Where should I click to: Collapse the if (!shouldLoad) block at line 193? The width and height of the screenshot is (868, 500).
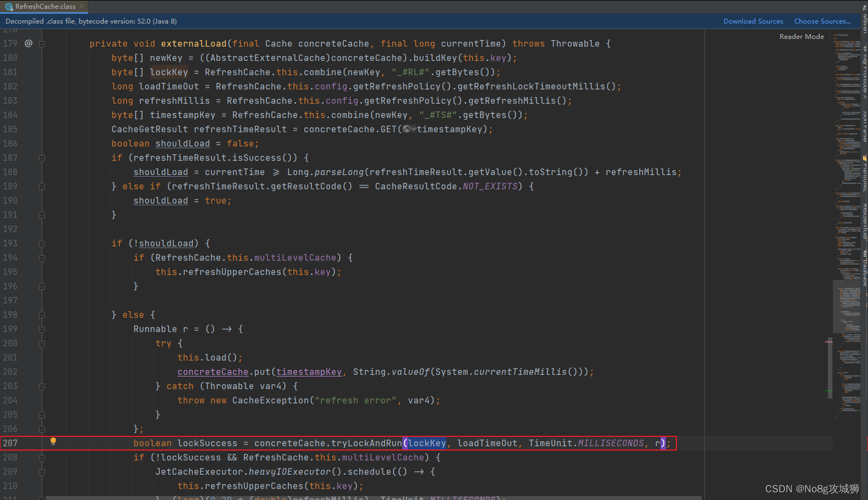click(42, 244)
